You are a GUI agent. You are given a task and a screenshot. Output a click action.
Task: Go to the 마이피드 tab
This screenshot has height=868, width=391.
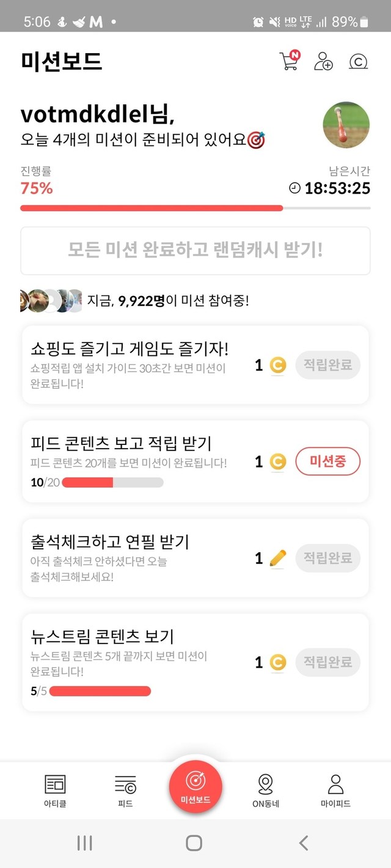point(335,791)
